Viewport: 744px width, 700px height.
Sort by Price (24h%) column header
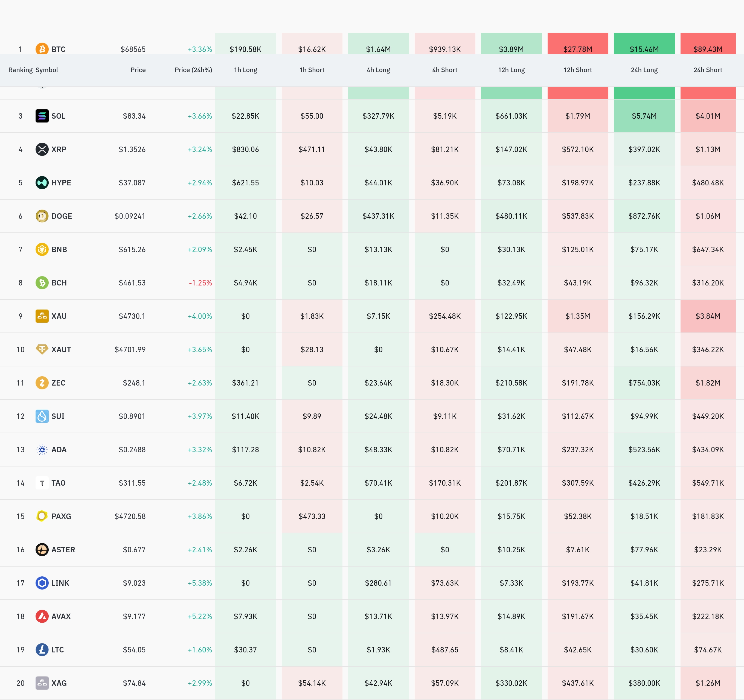pos(193,70)
